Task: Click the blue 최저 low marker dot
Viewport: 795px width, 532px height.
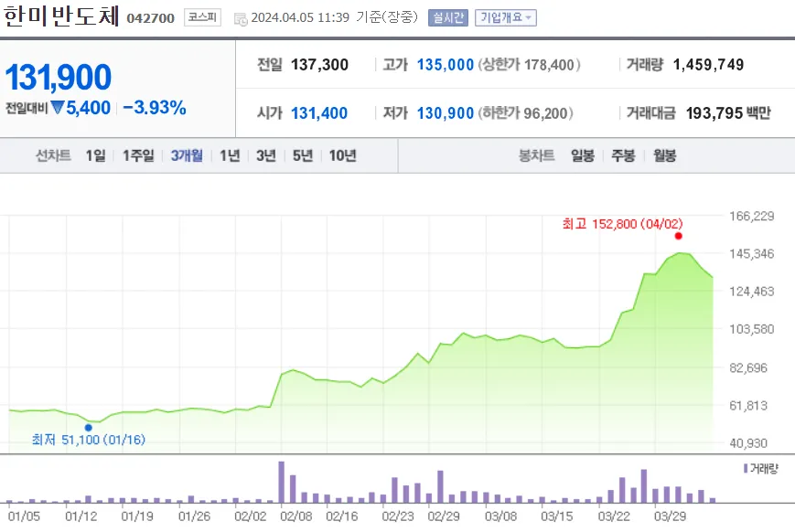Action: click(x=88, y=428)
